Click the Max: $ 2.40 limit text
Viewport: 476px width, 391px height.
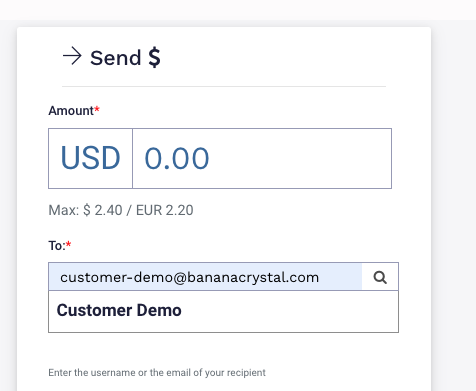(85, 210)
